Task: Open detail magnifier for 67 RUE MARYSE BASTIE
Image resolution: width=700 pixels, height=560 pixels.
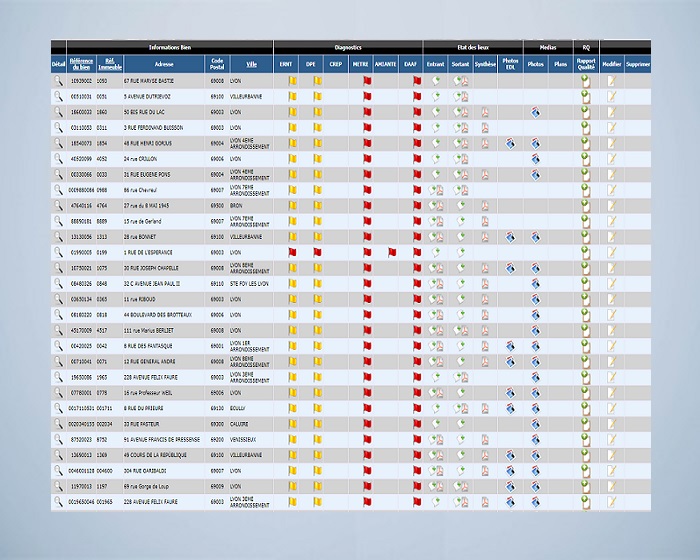Action: [58, 81]
